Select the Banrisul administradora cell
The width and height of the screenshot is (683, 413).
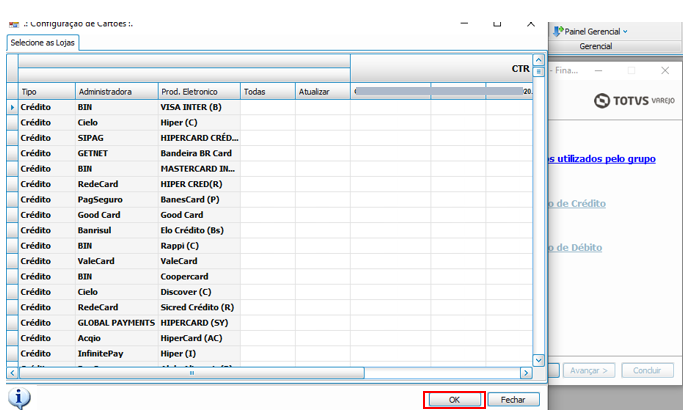(117, 230)
